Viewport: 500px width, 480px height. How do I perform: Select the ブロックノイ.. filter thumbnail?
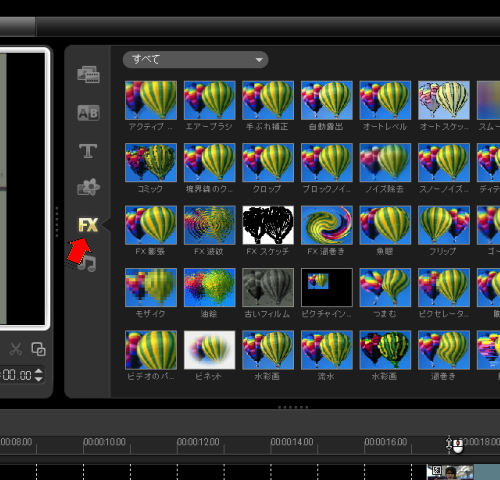coord(327,162)
